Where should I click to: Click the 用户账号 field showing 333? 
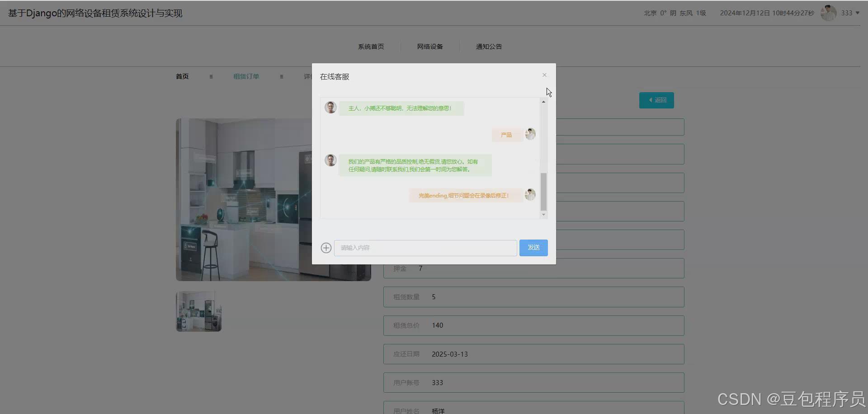pyautogui.click(x=534, y=383)
